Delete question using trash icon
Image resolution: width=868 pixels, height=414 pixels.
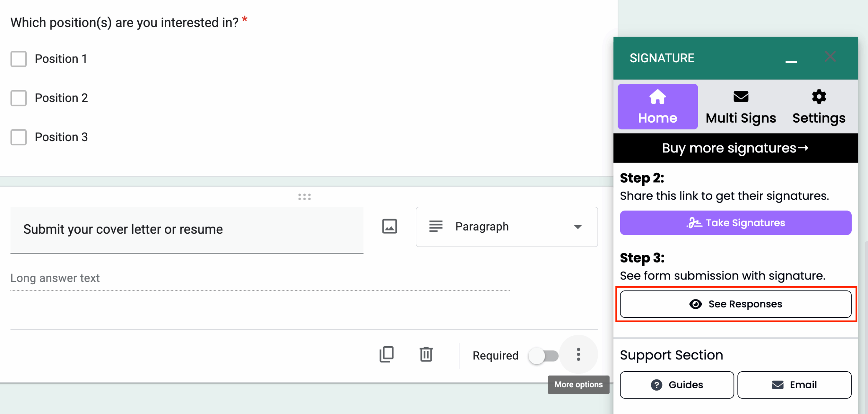[x=426, y=355]
